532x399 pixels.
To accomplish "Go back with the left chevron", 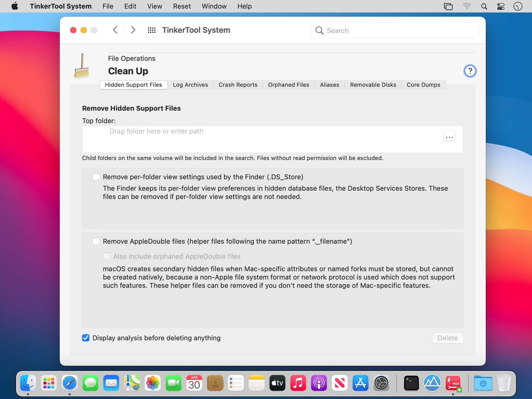I will click(x=115, y=30).
